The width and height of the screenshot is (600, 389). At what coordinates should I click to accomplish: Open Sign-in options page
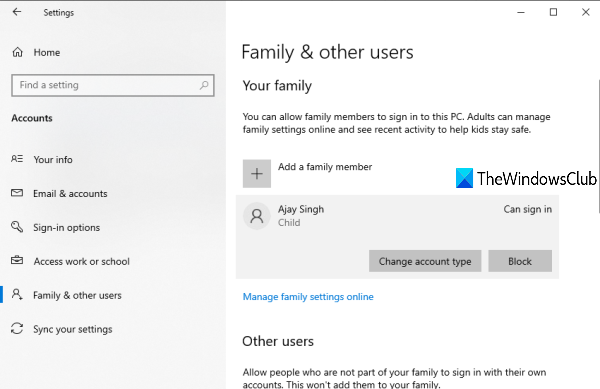67,228
